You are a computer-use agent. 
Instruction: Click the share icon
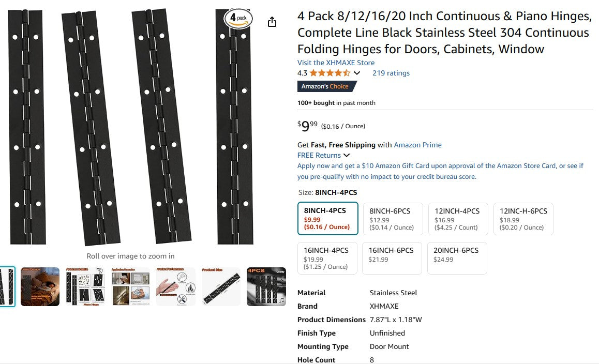[x=272, y=22]
